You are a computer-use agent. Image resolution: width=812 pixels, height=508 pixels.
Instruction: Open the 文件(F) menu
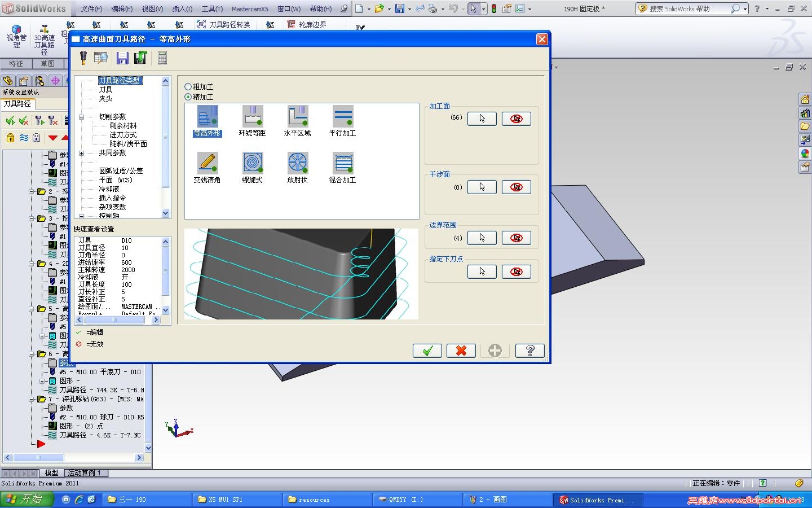pos(91,8)
